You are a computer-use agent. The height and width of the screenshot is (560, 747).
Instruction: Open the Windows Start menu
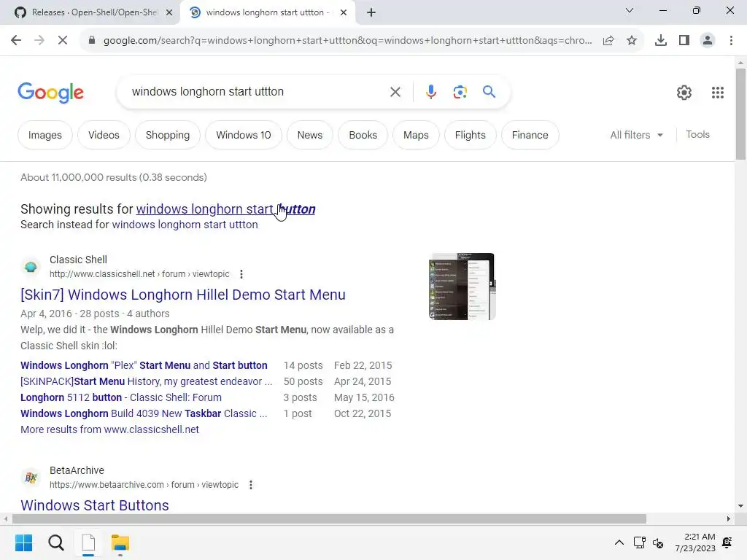24,542
